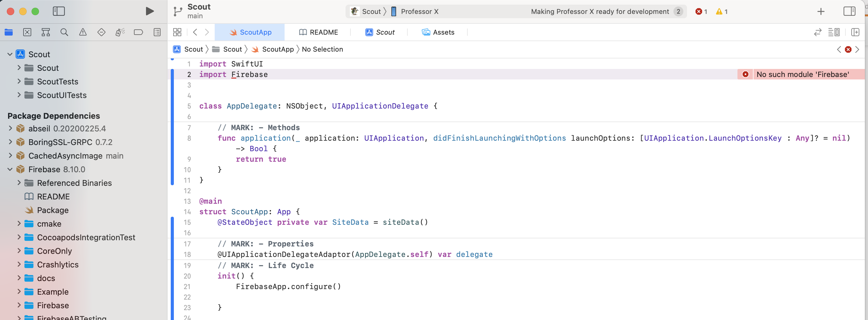This screenshot has height=320, width=868.
Task: Click the @main attribute line
Action: point(211,201)
